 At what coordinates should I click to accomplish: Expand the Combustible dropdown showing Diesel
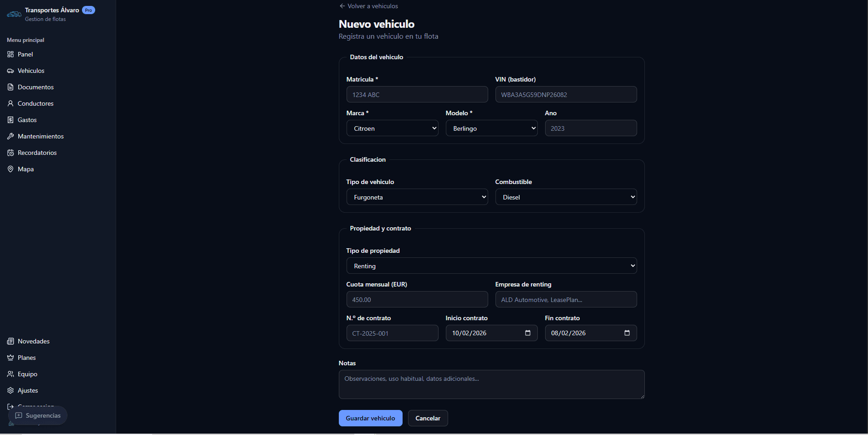(566, 197)
